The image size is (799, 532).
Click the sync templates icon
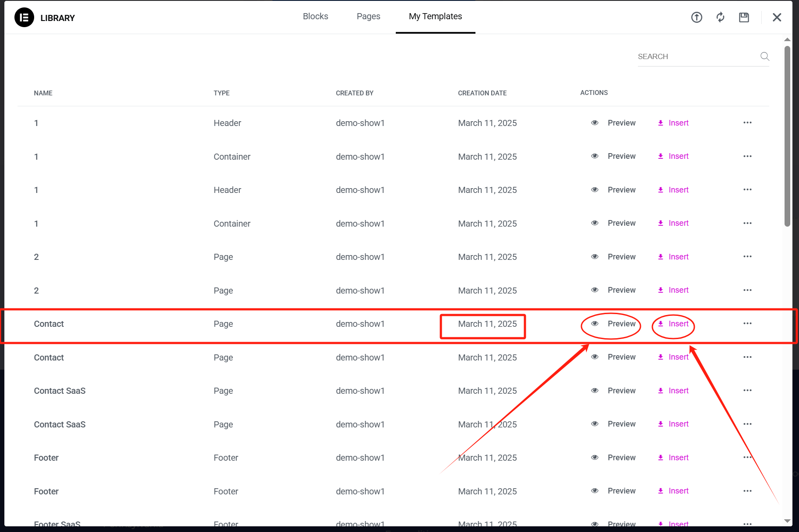pos(720,17)
